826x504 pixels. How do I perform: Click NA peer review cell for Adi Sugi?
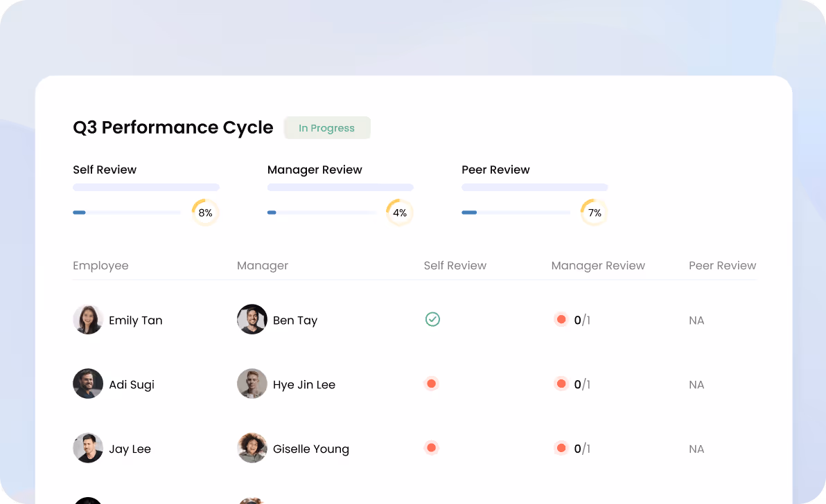click(x=696, y=384)
